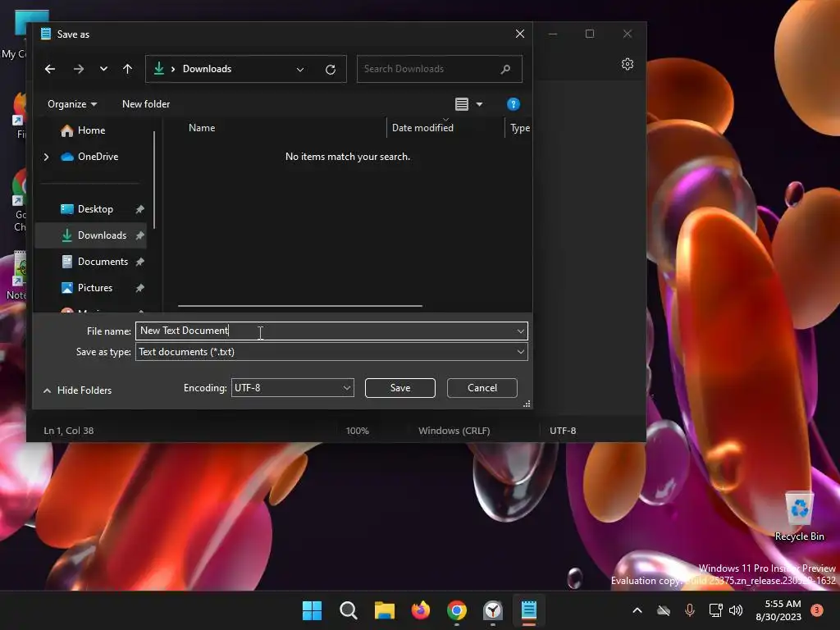
Task: Open the Documents quick access folder
Action: coord(103,262)
